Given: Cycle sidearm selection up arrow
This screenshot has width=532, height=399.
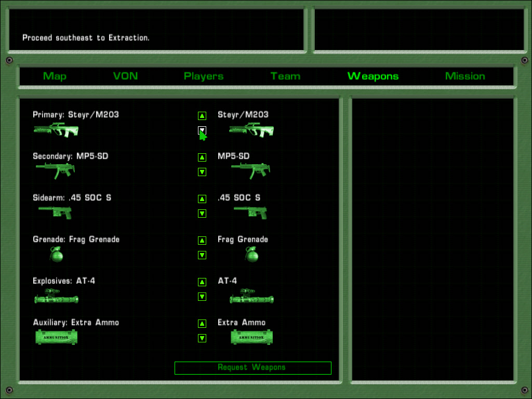Looking at the screenshot, I should point(202,199).
